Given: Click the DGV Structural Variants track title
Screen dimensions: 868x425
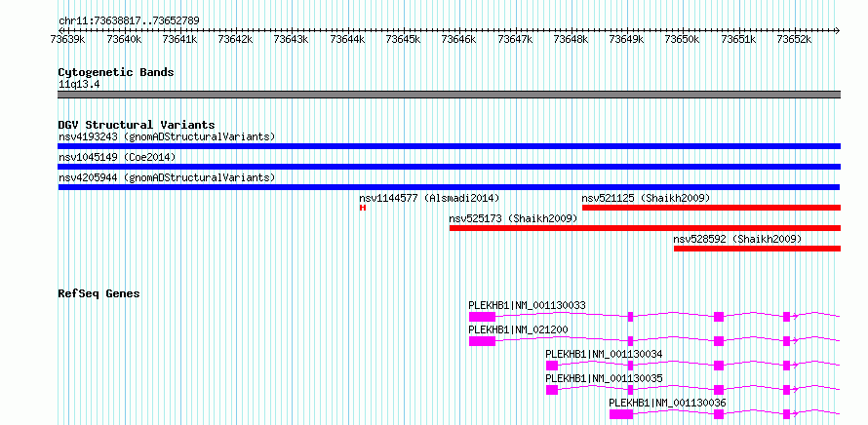Looking at the screenshot, I should coord(137,125).
